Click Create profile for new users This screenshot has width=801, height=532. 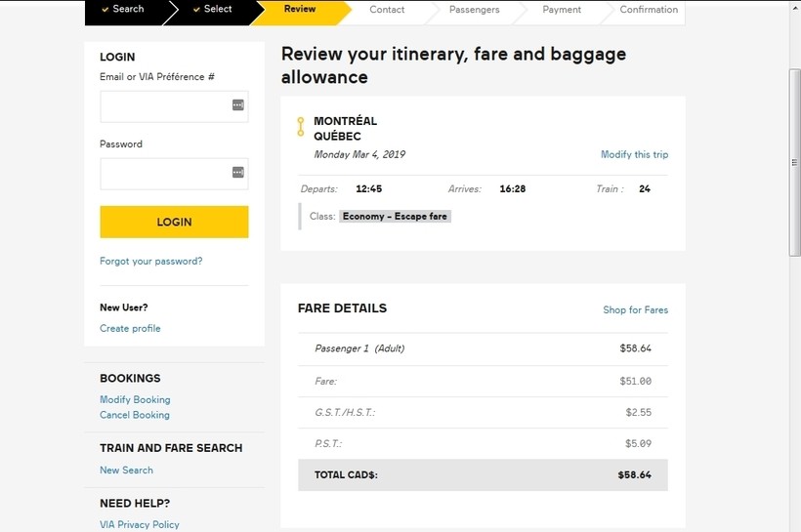pyautogui.click(x=130, y=329)
